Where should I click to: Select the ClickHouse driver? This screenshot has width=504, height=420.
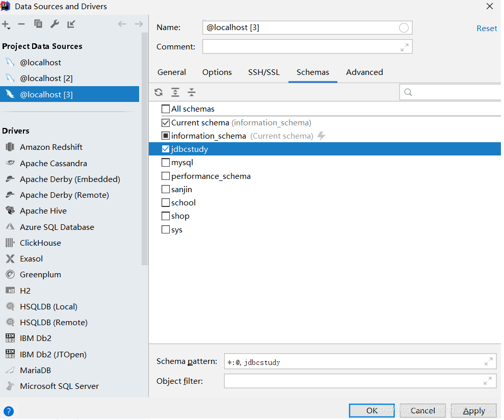(x=40, y=243)
